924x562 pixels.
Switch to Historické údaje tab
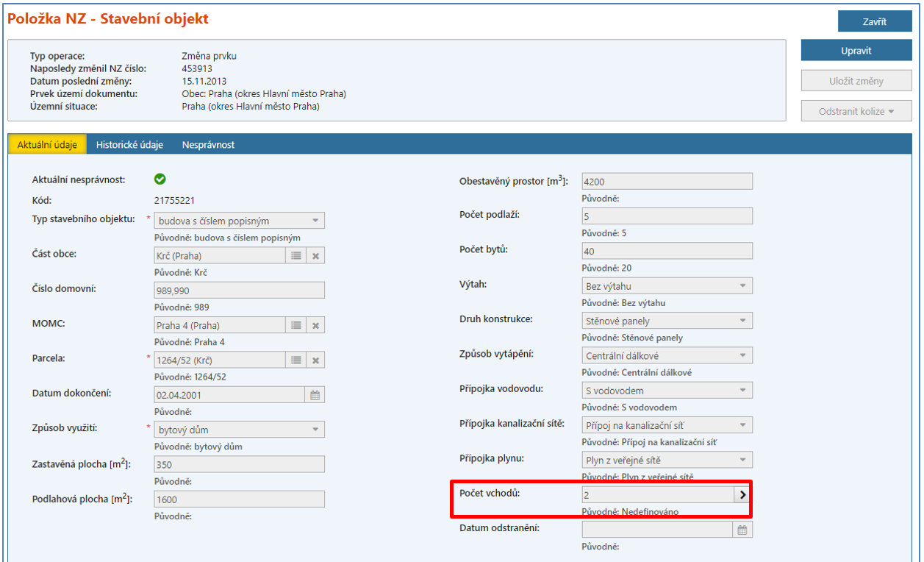[x=129, y=145]
